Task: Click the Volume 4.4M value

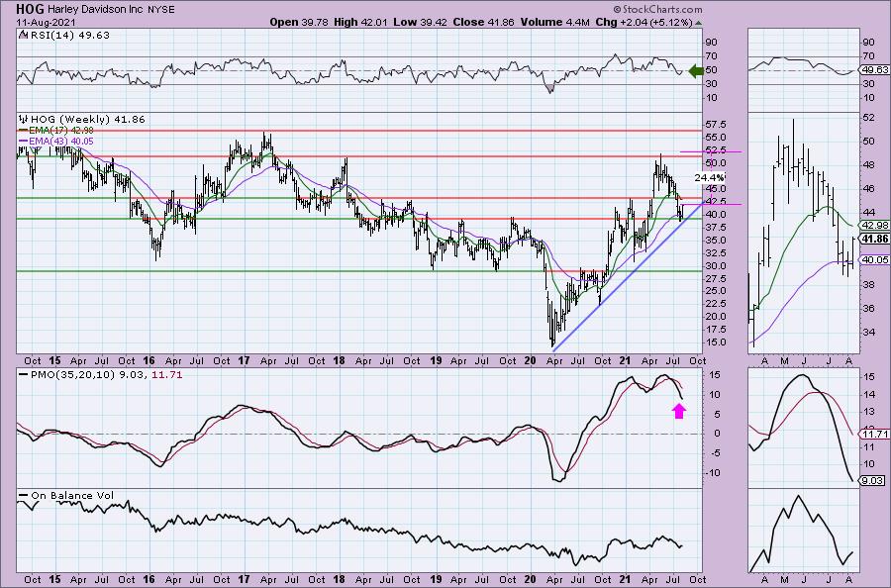Action: pos(554,22)
